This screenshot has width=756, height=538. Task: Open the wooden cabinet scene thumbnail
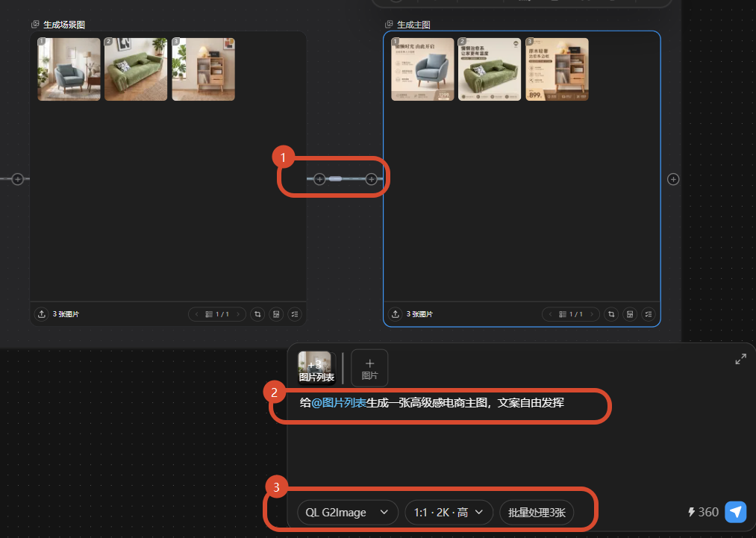(204, 69)
